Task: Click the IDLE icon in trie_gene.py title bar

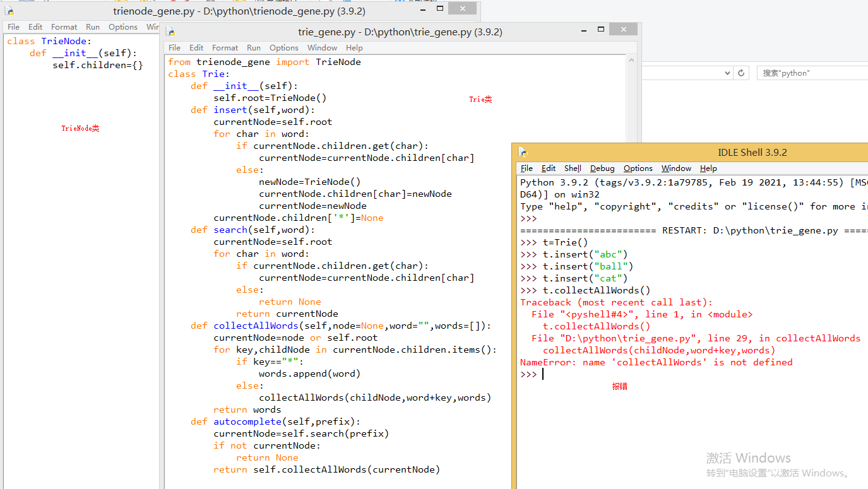Action: tap(170, 32)
